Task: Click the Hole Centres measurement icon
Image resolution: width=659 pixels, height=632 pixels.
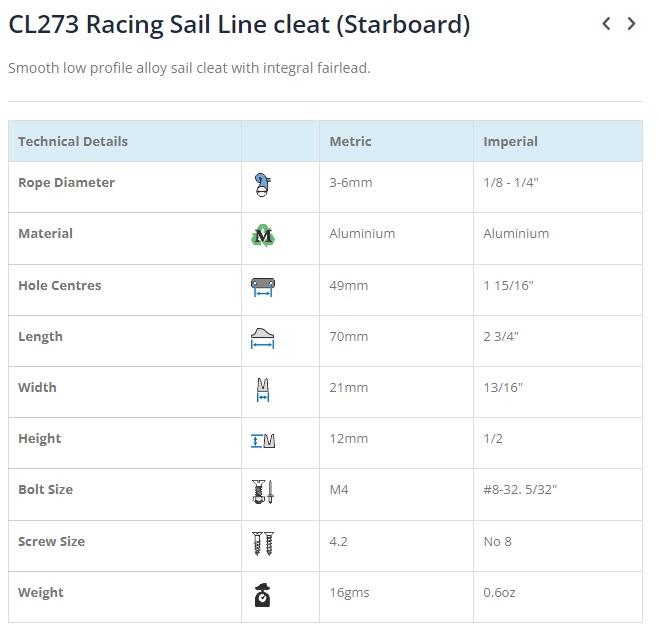Action: [263, 287]
